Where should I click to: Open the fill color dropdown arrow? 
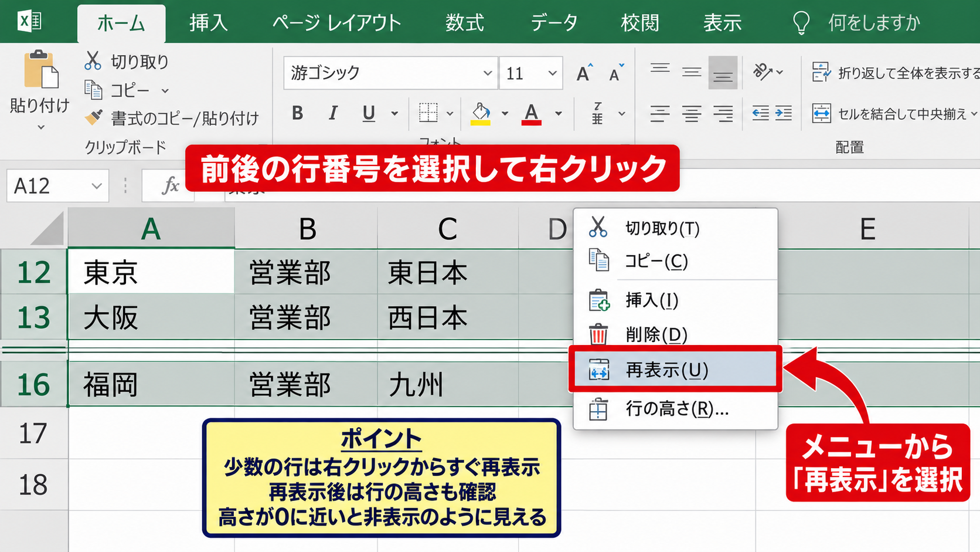coord(505,113)
